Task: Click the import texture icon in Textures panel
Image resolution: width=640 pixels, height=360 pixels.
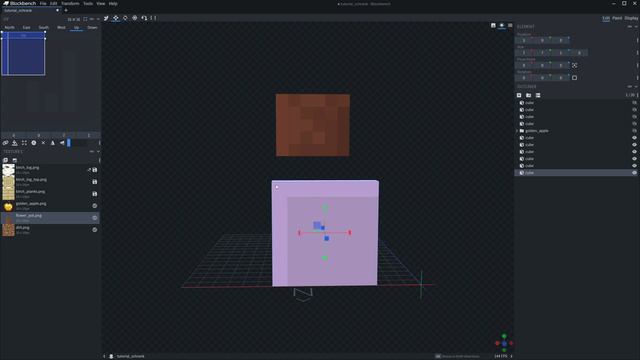Action: click(x=5, y=160)
